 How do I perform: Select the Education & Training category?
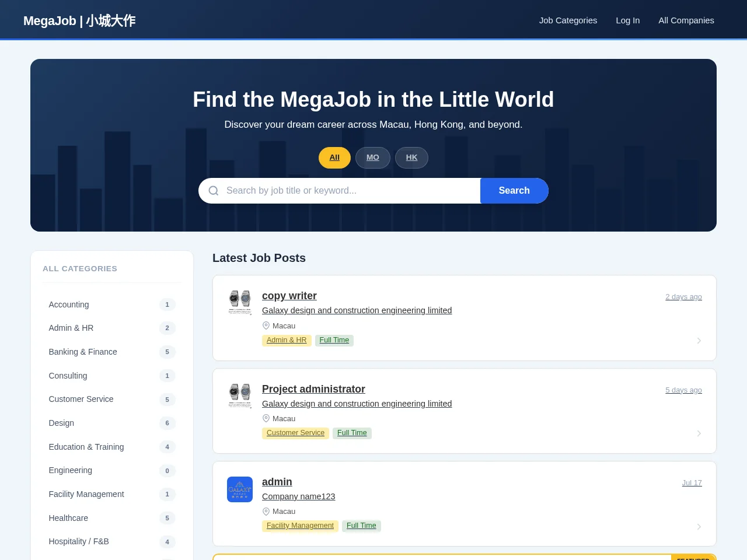[x=112, y=447]
